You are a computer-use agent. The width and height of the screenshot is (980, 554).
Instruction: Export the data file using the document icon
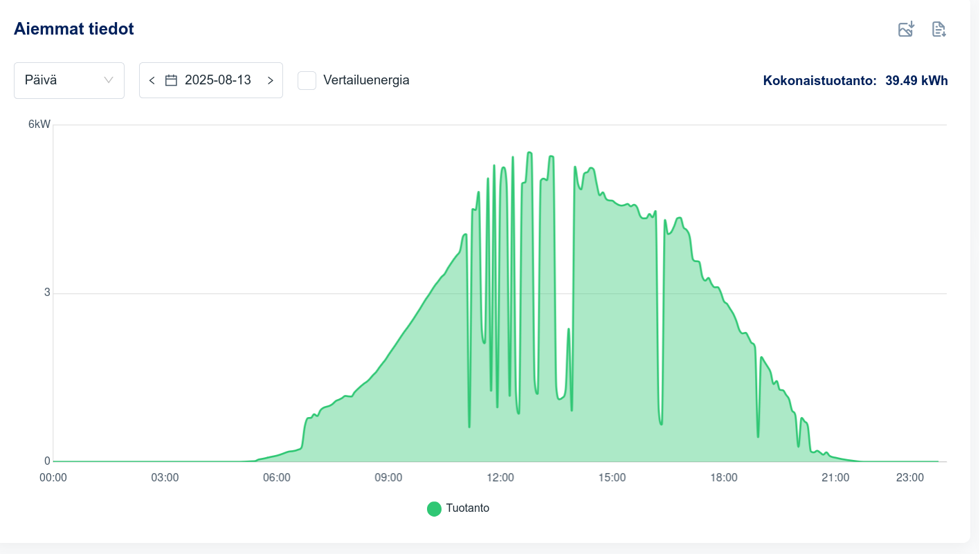coord(938,29)
